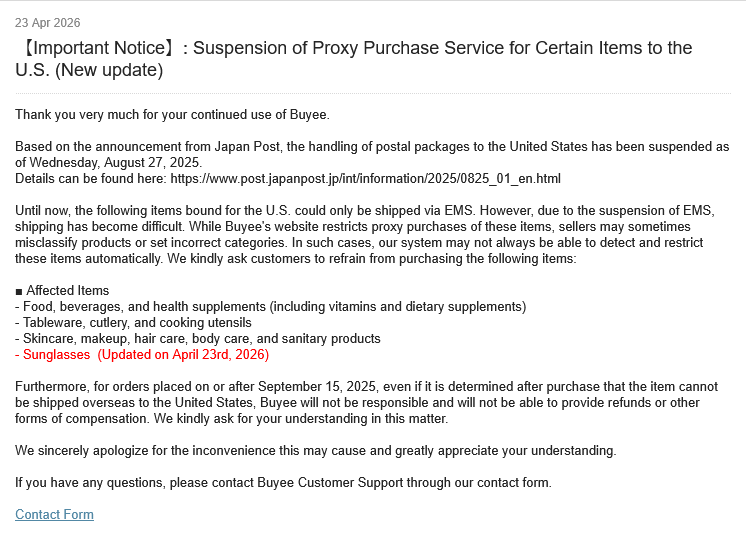Viewport: 746px width, 537px height.
Task: Click the Japan Post details URL
Action: (365, 178)
